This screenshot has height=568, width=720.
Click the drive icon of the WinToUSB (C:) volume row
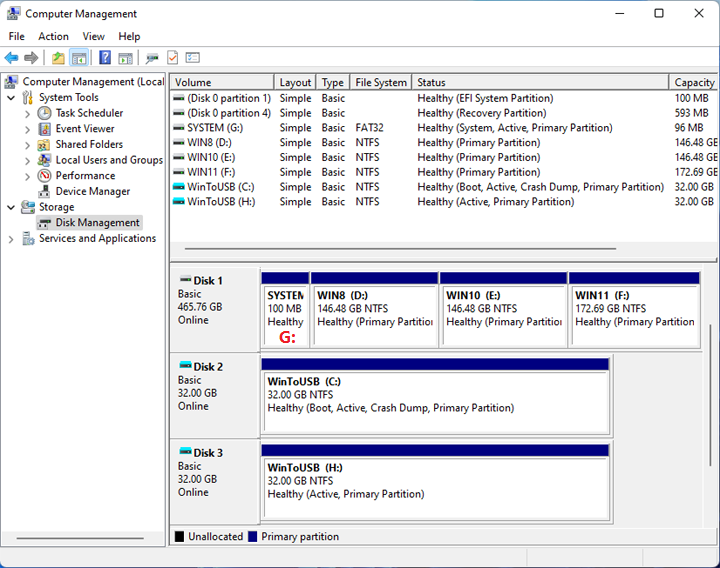pos(179,187)
